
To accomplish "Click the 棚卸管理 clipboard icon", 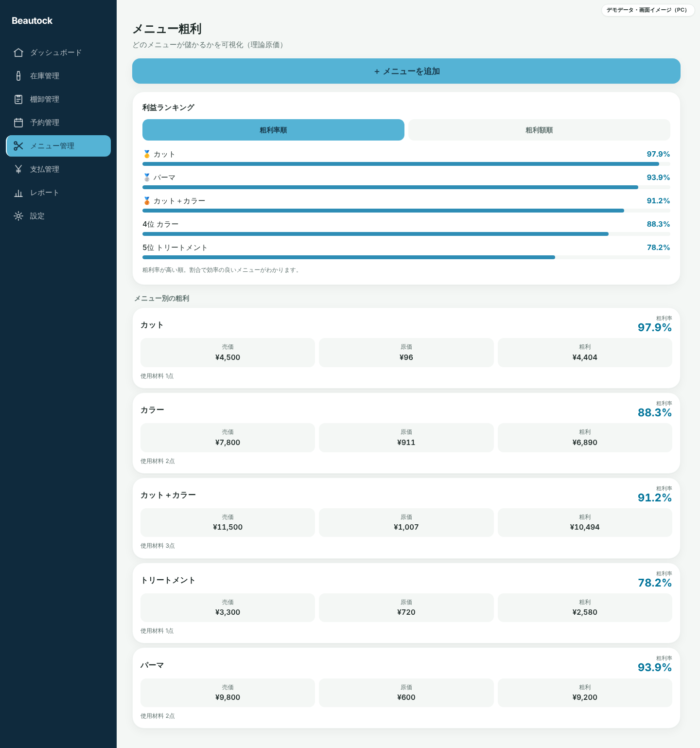I will (x=18, y=99).
